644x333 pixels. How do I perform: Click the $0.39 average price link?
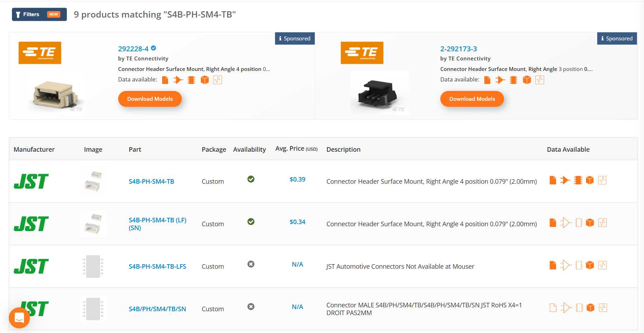(x=297, y=179)
